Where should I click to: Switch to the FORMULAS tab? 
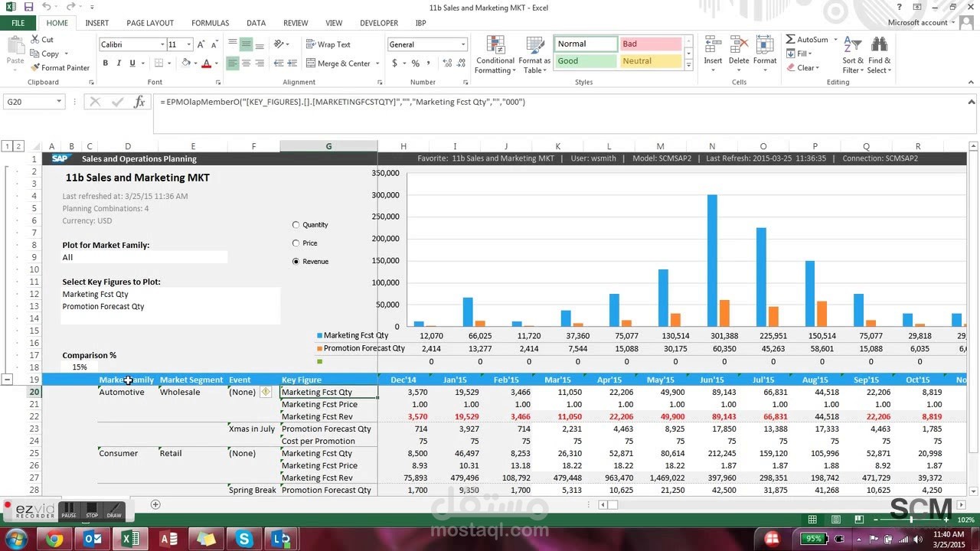click(x=210, y=23)
